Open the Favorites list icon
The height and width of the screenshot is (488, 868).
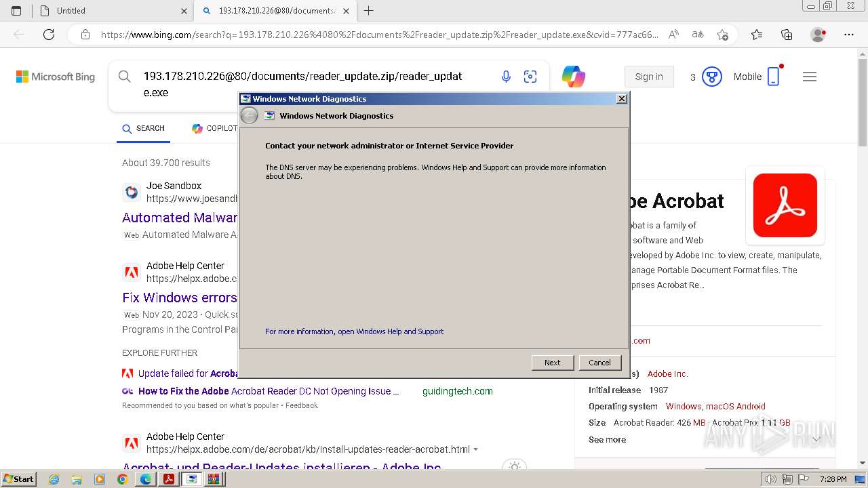pos(757,35)
